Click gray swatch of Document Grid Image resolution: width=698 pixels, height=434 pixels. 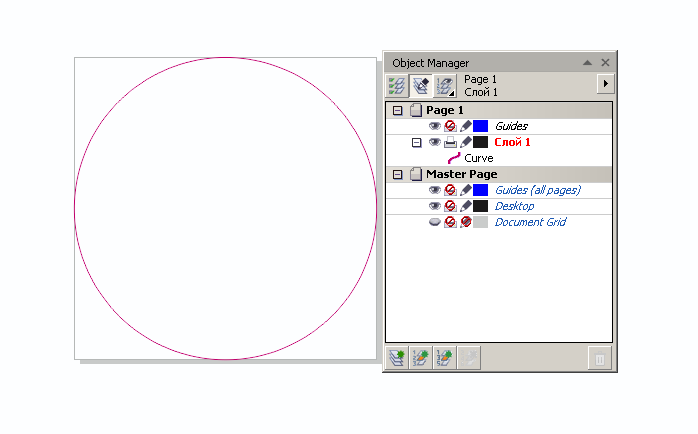pos(480,222)
